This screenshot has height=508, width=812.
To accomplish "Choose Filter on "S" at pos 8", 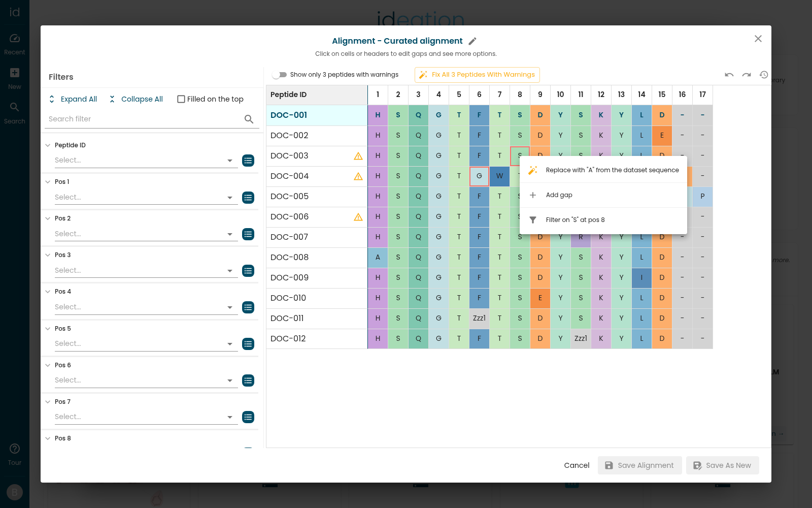I will point(603,220).
